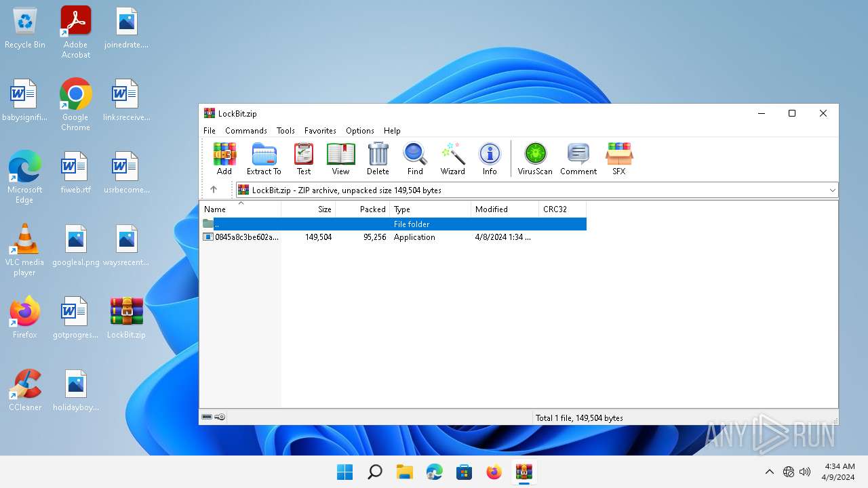Select the holidayboy image file on desktop

click(76, 390)
